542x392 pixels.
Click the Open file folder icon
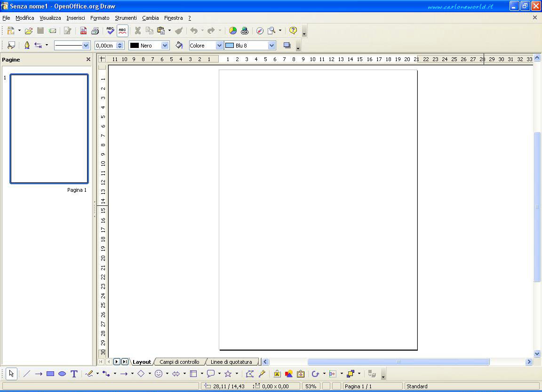(29, 31)
